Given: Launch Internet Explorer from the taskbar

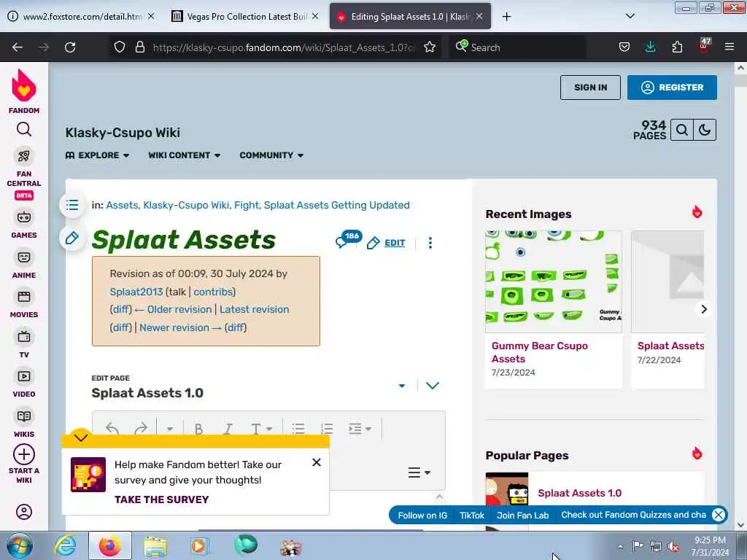Looking at the screenshot, I should pyautogui.click(x=65, y=545).
